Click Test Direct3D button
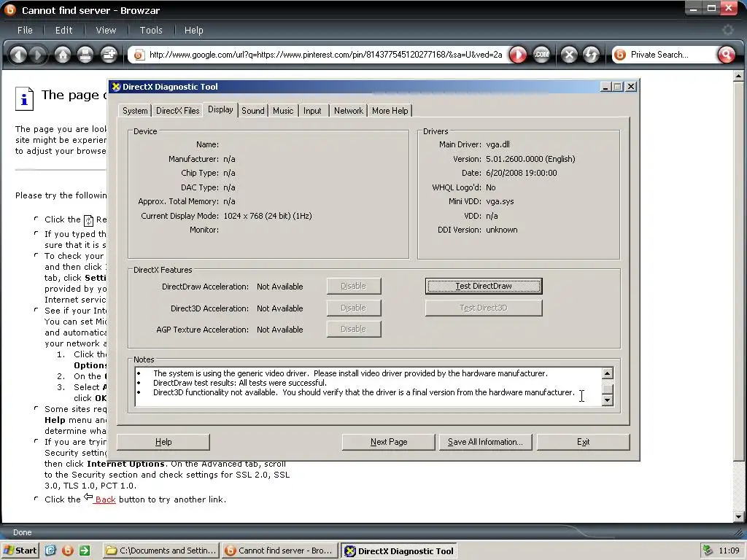Viewport: 747px width, 560px height. [484, 308]
